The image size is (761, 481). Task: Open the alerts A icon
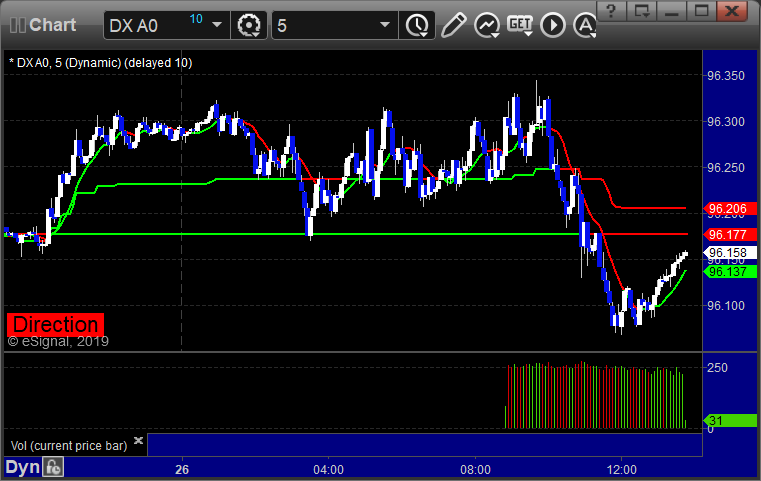(585, 25)
